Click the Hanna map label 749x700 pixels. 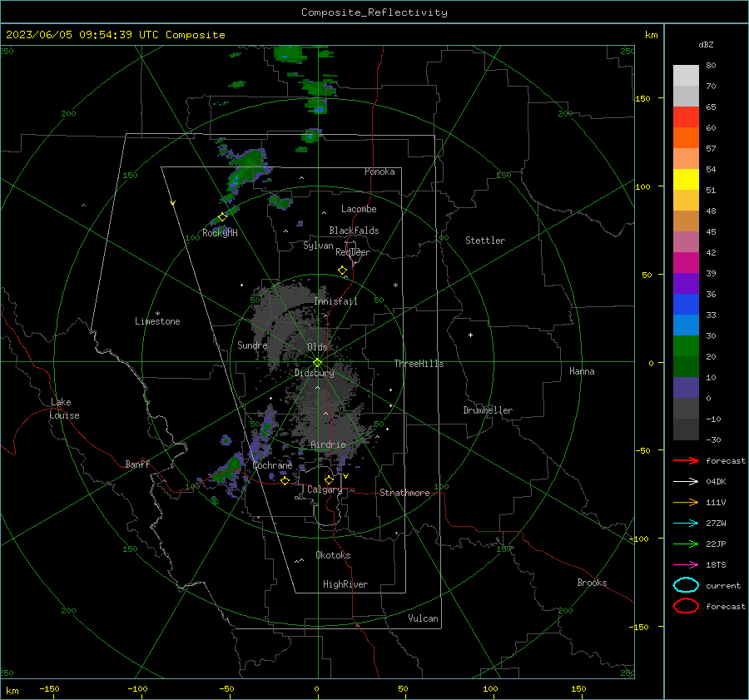[x=582, y=371]
